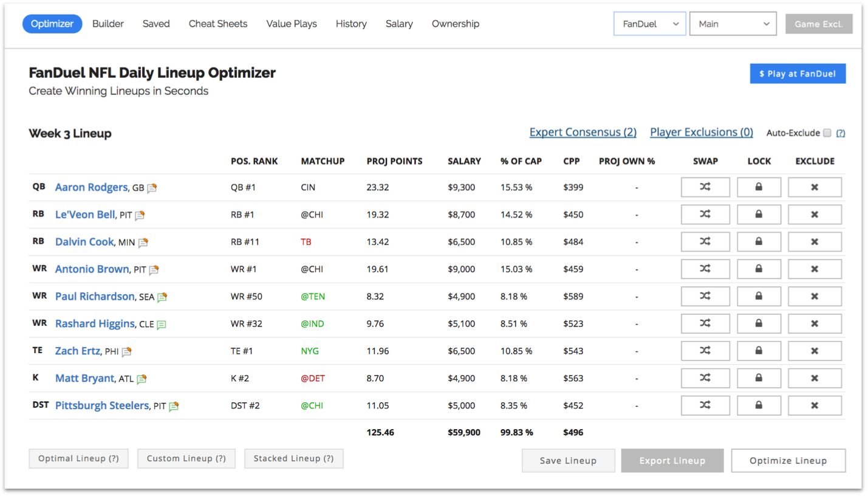The width and height of the screenshot is (868, 496).
Task: Swap Matt Bryant for another kicker
Action: [705, 378]
